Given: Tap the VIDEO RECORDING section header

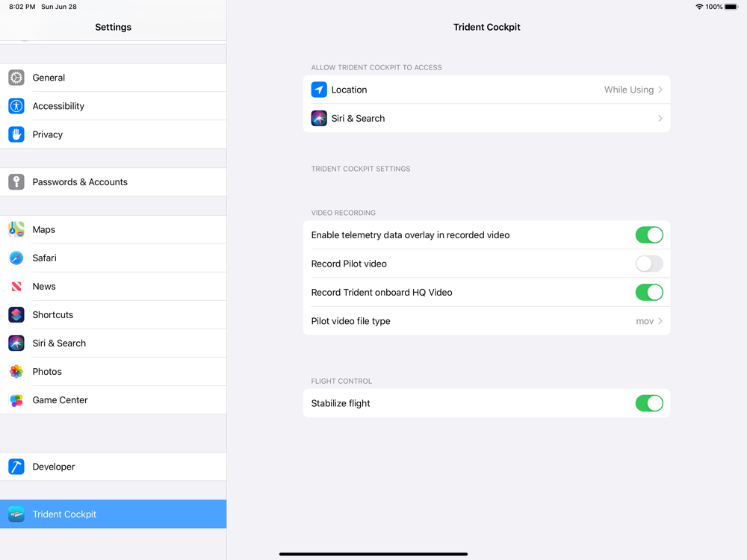Looking at the screenshot, I should pyautogui.click(x=344, y=213).
